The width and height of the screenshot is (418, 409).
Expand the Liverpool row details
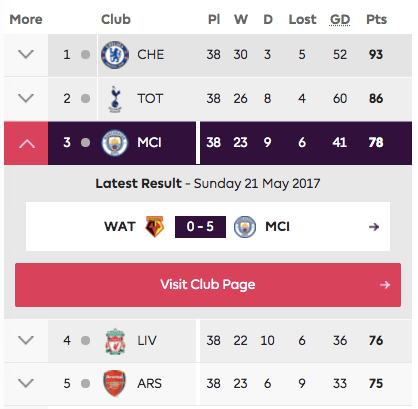[26, 340]
